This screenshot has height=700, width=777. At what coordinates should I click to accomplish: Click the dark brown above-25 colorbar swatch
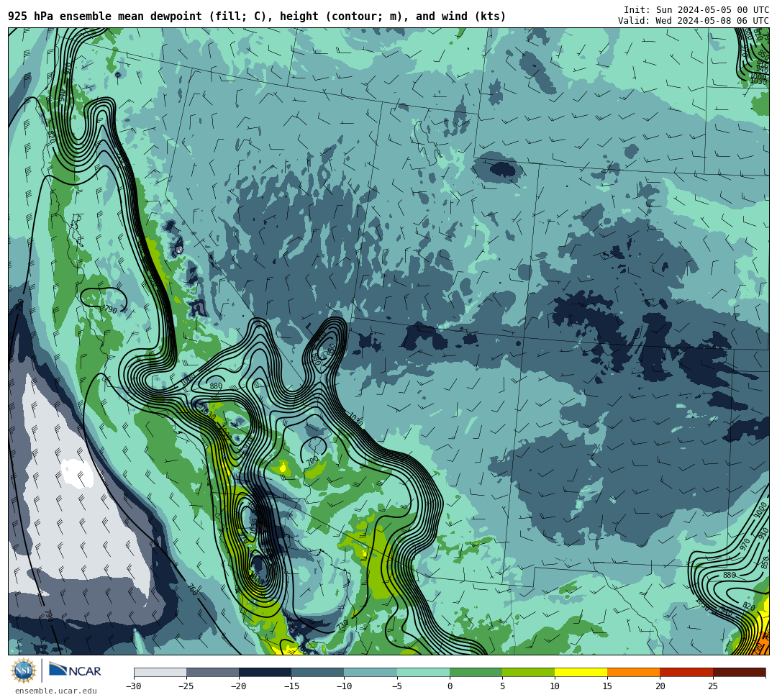739,672
